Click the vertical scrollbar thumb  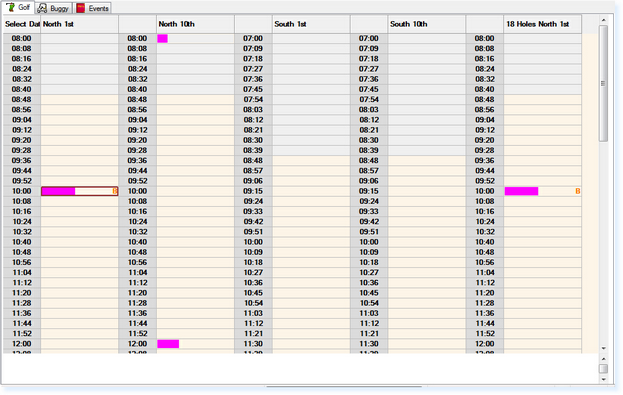pos(604,83)
